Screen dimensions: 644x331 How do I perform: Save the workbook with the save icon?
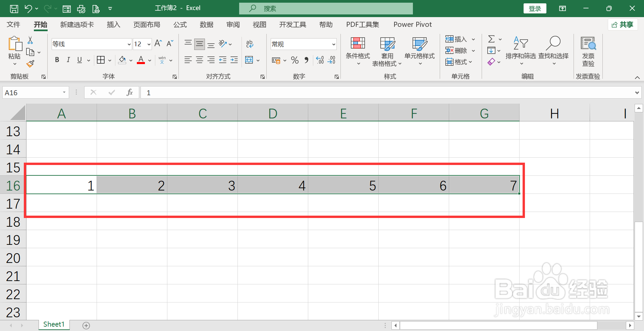click(x=14, y=9)
